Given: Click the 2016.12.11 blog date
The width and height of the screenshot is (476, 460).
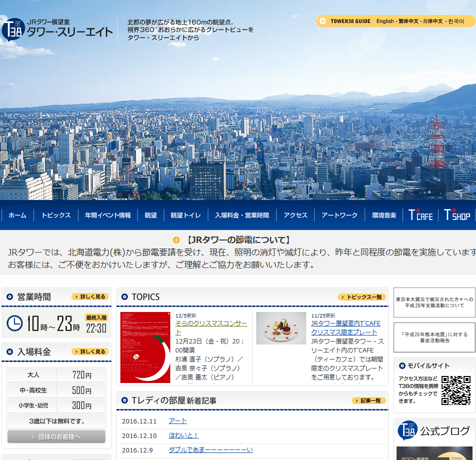Looking at the screenshot, I should (139, 421).
